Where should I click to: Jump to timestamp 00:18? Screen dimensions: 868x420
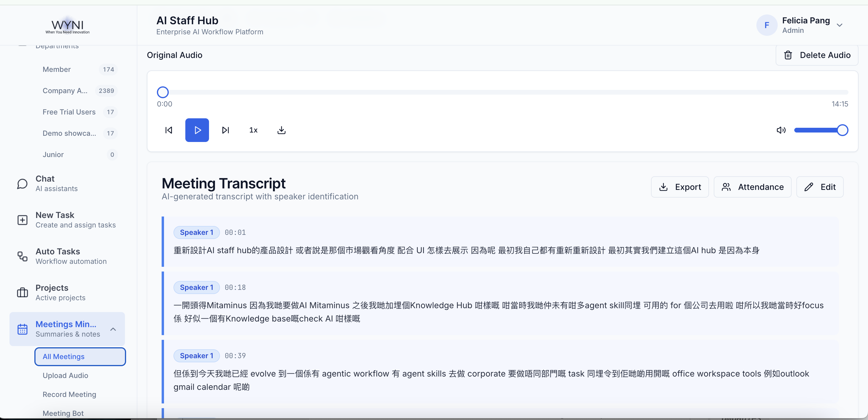[x=235, y=288]
